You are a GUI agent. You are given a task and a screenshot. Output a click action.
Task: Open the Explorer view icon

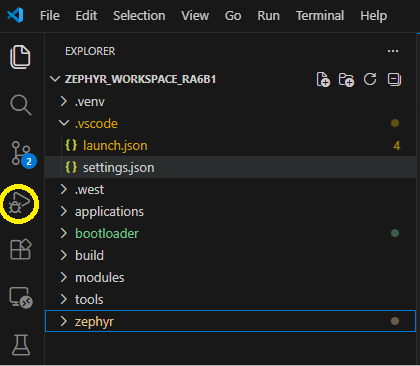pos(20,57)
